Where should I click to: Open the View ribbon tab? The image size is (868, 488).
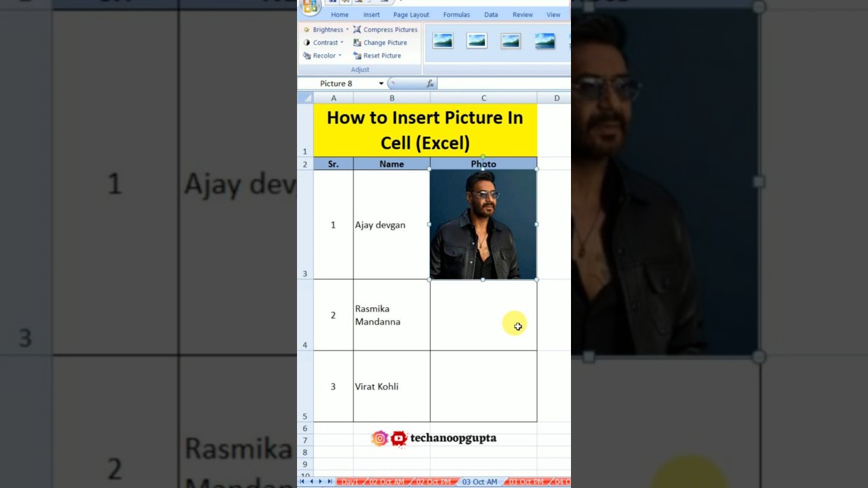click(553, 15)
